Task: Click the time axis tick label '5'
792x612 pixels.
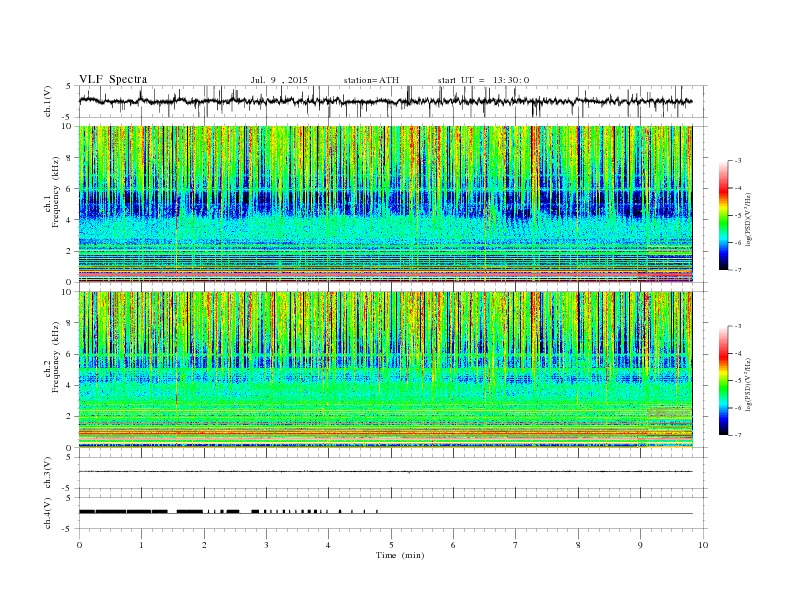Action: tap(391, 545)
